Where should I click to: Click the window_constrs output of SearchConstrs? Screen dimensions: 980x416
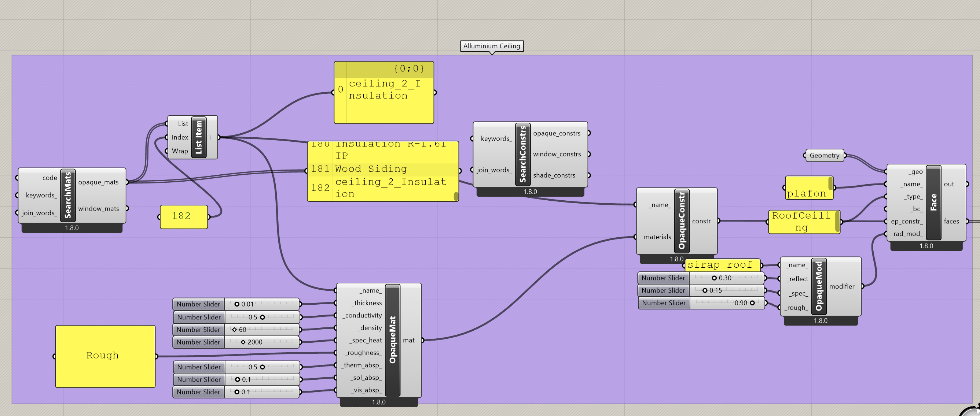(x=557, y=154)
